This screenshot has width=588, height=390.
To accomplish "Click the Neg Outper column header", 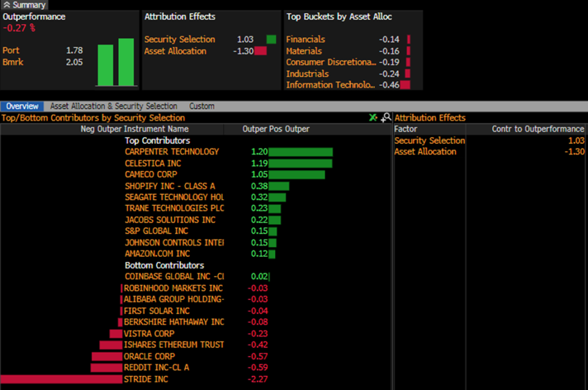I will [x=101, y=129].
